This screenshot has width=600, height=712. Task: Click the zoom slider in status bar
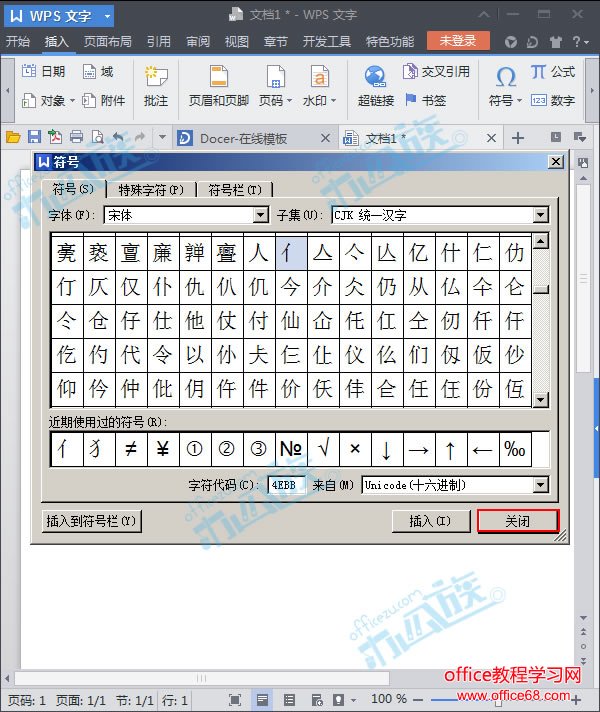(x=498, y=700)
